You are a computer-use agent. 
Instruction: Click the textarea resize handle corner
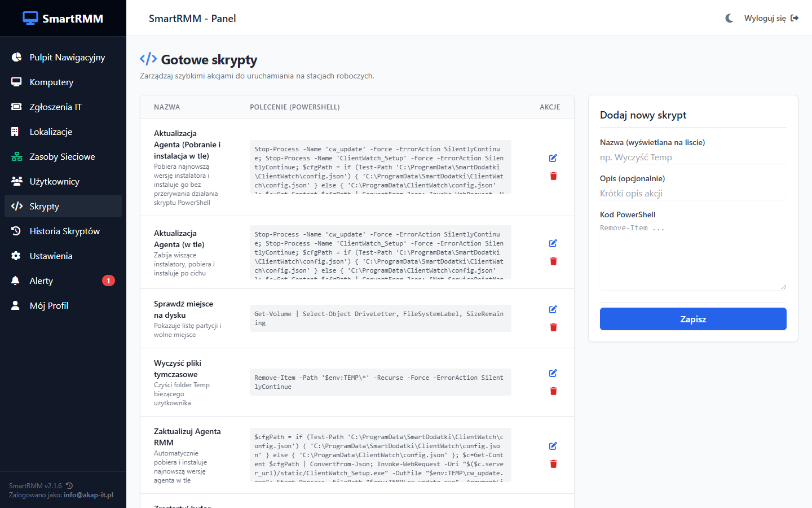(x=783, y=287)
